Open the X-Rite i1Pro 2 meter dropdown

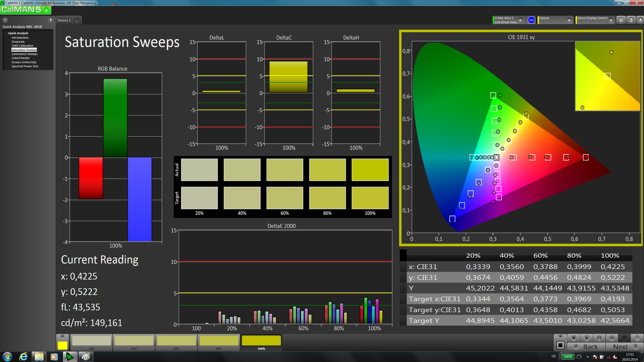(520, 20)
